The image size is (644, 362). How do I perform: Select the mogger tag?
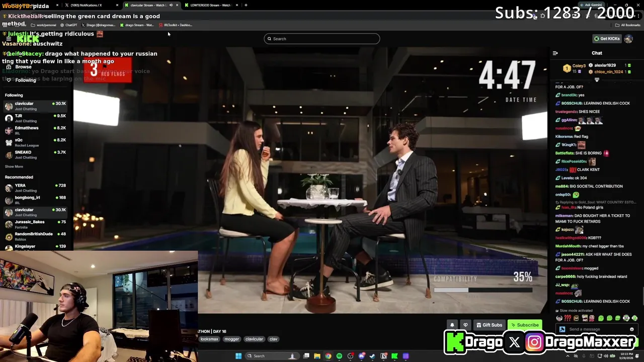point(231,339)
